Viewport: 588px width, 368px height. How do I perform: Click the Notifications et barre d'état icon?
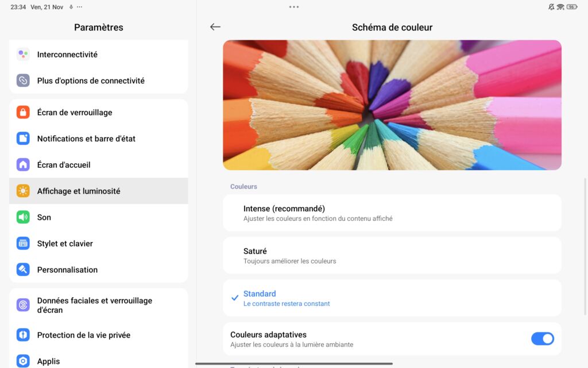coord(22,138)
